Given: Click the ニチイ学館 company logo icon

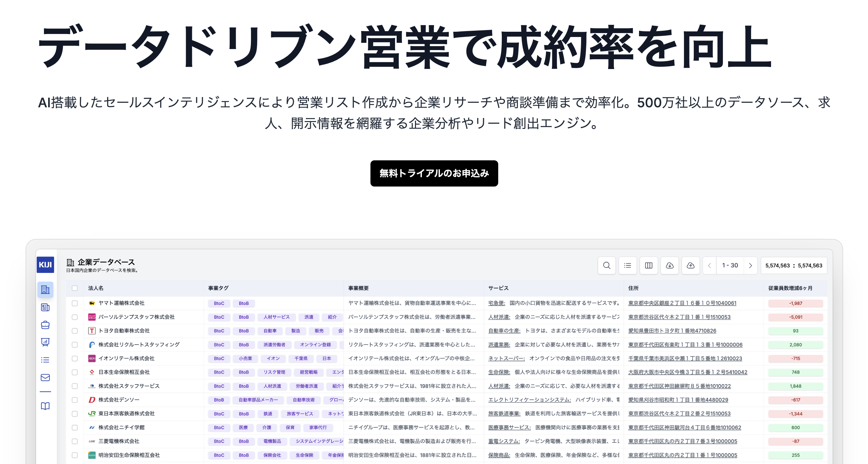Looking at the screenshot, I should pos(92,427).
